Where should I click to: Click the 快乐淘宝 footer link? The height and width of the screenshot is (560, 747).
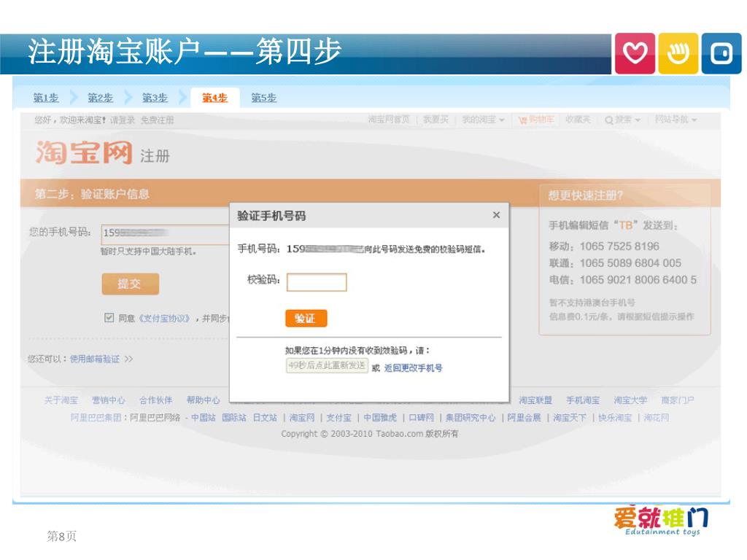coord(615,418)
